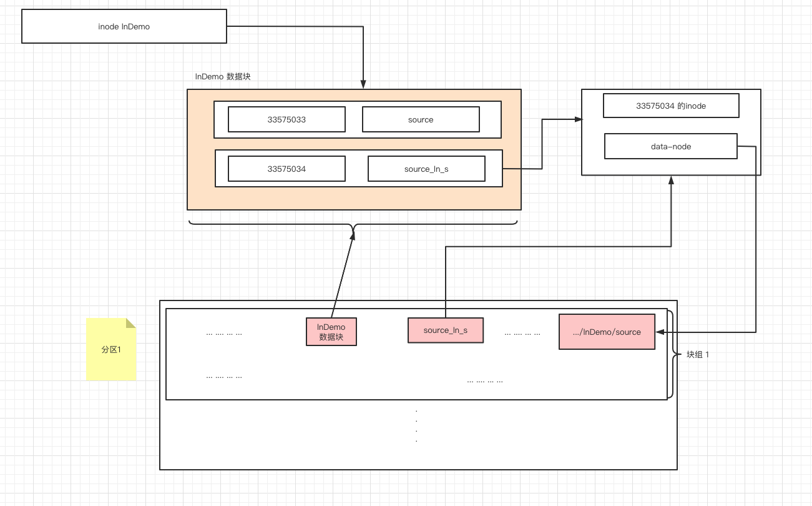Select the 33575033 box
The height and width of the screenshot is (506, 812).
pos(286,119)
